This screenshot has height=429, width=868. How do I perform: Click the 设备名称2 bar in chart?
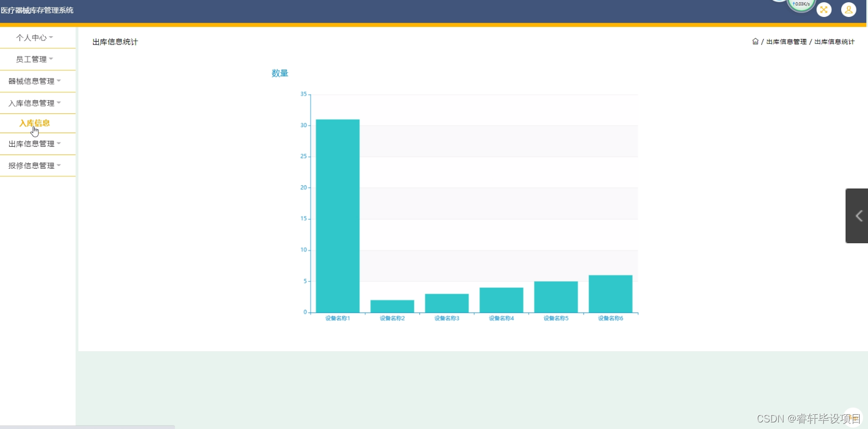click(392, 306)
